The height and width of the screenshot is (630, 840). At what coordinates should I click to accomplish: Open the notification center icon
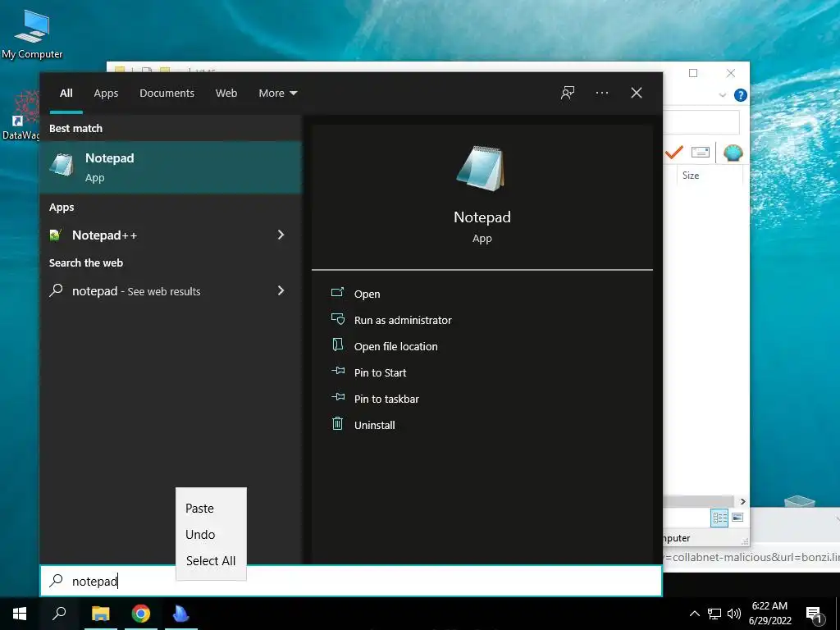[x=814, y=614]
